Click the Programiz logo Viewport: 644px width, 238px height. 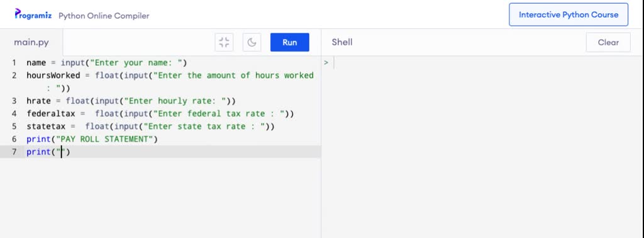[x=33, y=14]
